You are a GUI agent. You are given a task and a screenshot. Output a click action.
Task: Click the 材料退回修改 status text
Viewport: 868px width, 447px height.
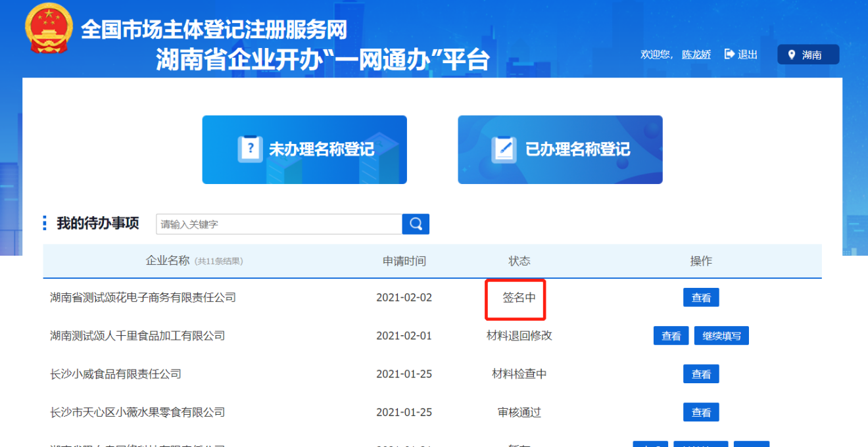point(519,336)
